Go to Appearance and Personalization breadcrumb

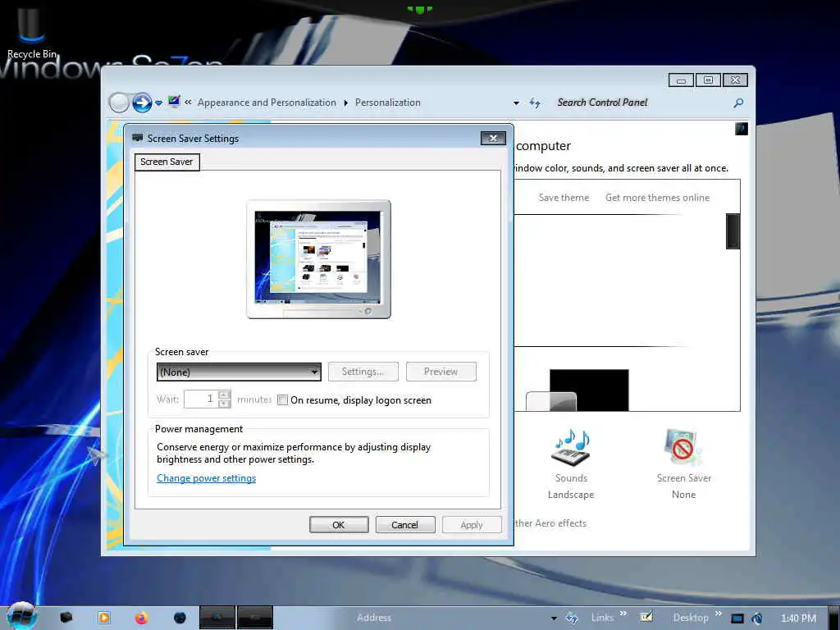267,103
